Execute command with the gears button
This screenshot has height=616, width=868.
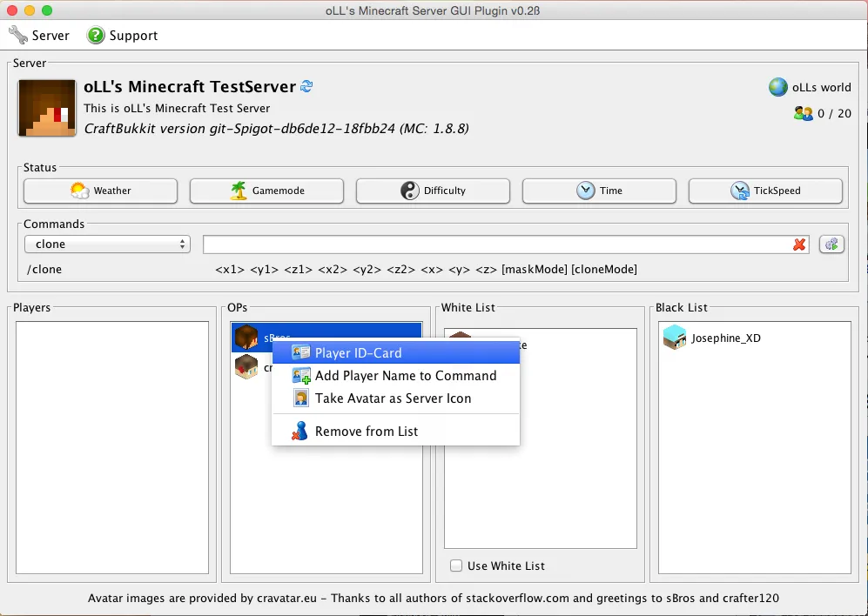[831, 244]
